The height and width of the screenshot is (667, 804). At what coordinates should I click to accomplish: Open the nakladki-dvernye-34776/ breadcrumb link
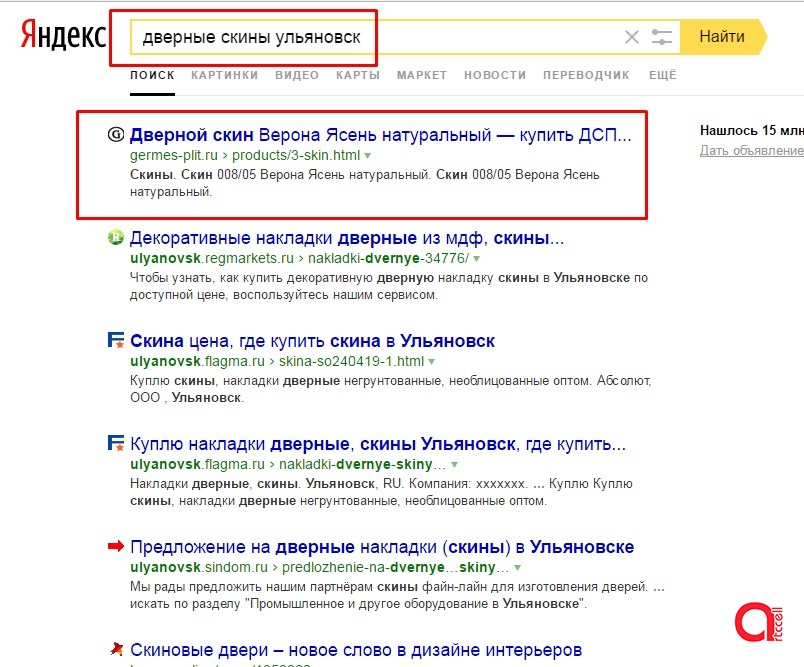[x=389, y=258]
